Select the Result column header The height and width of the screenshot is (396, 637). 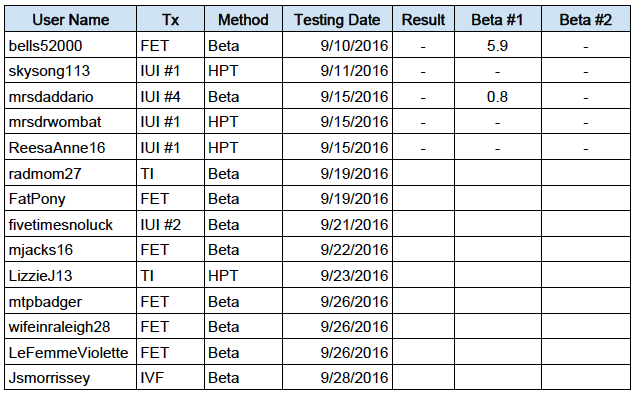[423, 19]
